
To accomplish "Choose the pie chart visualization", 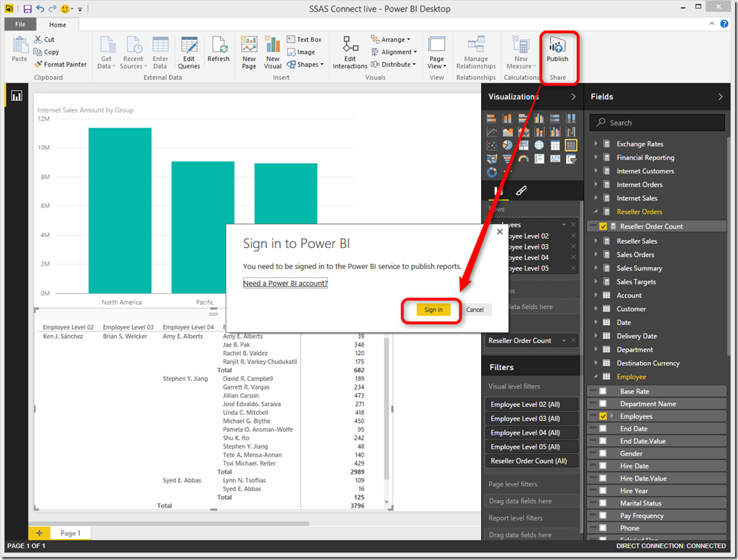I will [507, 145].
